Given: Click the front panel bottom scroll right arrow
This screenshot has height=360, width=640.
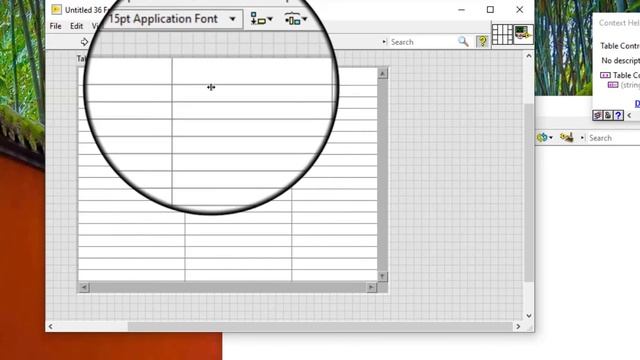Looking at the screenshot, I should click(x=518, y=327).
